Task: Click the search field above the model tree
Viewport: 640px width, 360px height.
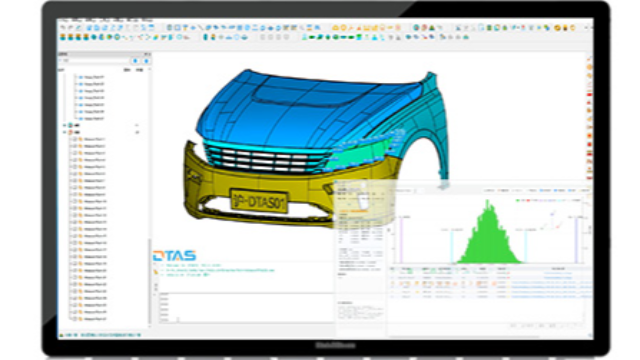Action: [95, 61]
